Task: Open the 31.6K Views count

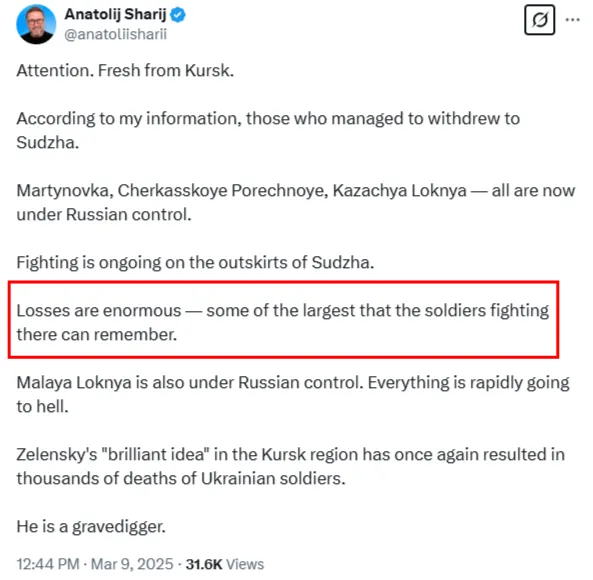Action: coord(225,564)
